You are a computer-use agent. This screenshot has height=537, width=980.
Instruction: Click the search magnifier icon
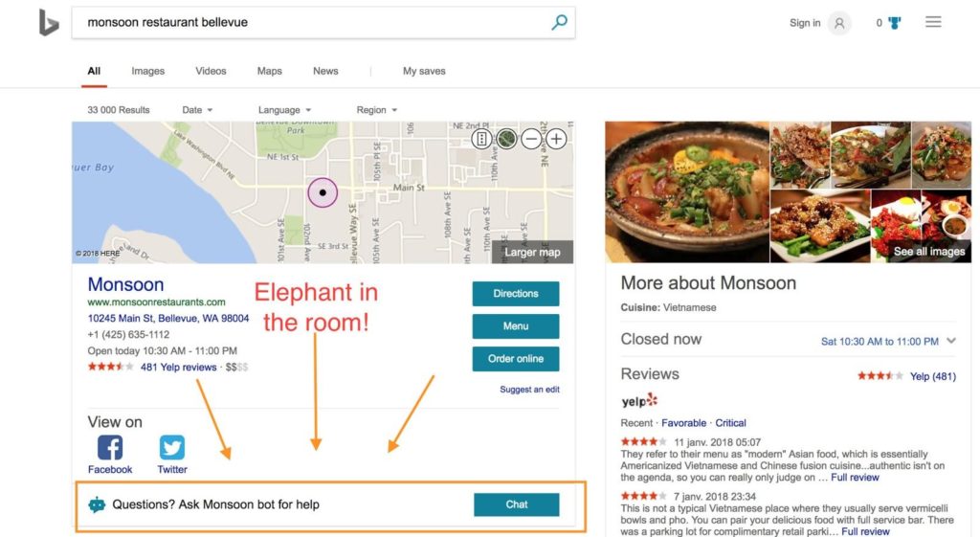coord(559,23)
